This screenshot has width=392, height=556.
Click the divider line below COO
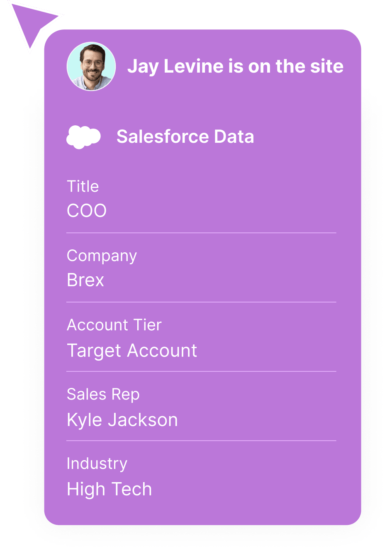tap(201, 233)
